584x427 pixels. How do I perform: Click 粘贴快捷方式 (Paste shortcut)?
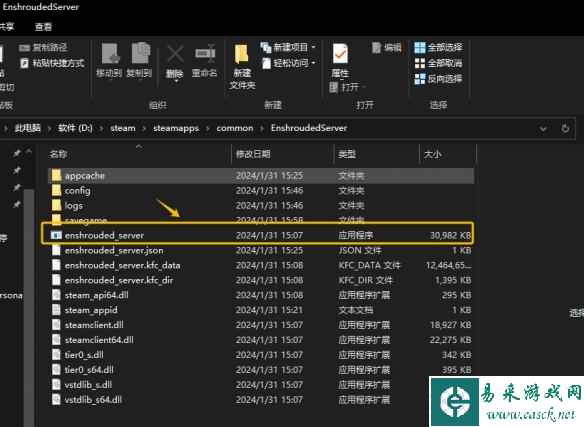[x=52, y=63]
